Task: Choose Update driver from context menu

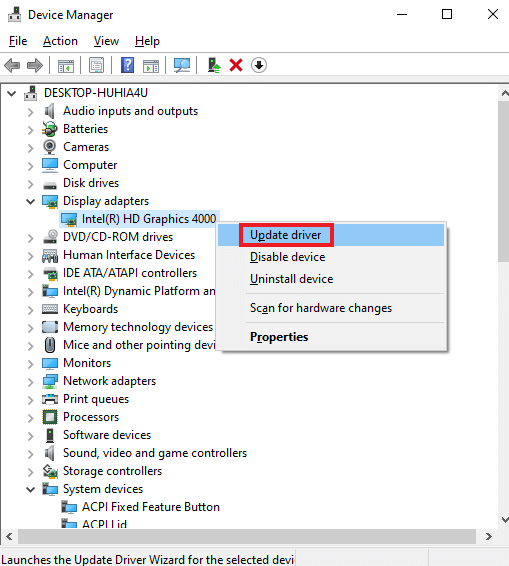Action: point(331,235)
